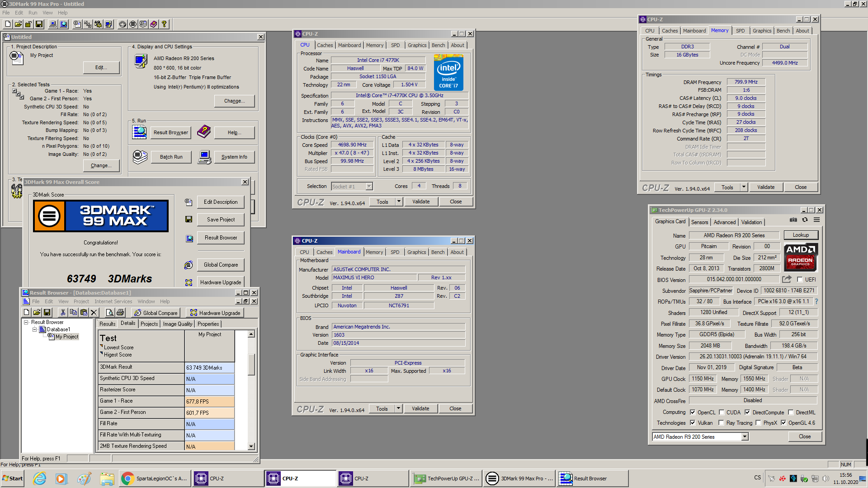Open the Tools dropdown arrow in top CPU-Z CPU window
Viewport: 868px width, 488px height.
(399, 202)
